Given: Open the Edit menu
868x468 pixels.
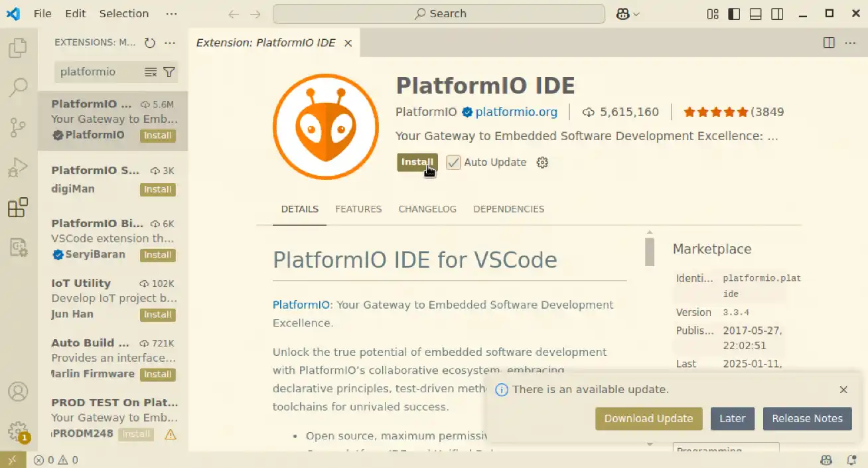Looking at the screenshot, I should pyautogui.click(x=76, y=14).
